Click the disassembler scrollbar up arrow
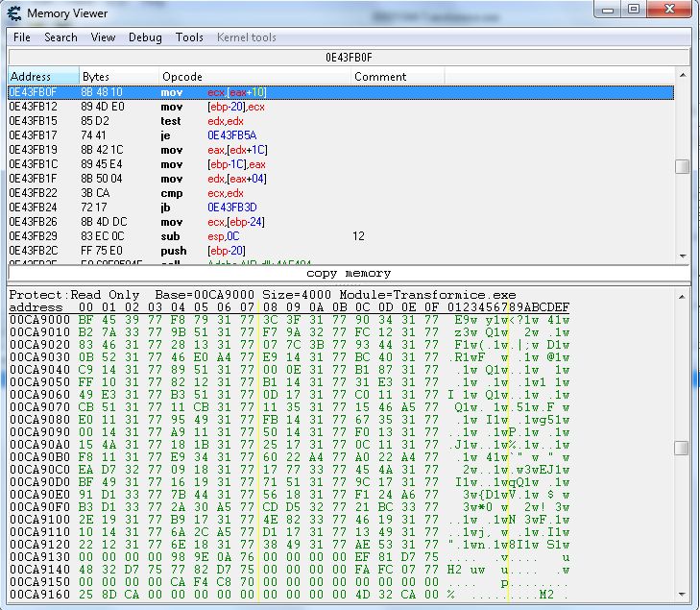Viewport: 700px width, 610px height. (x=682, y=77)
